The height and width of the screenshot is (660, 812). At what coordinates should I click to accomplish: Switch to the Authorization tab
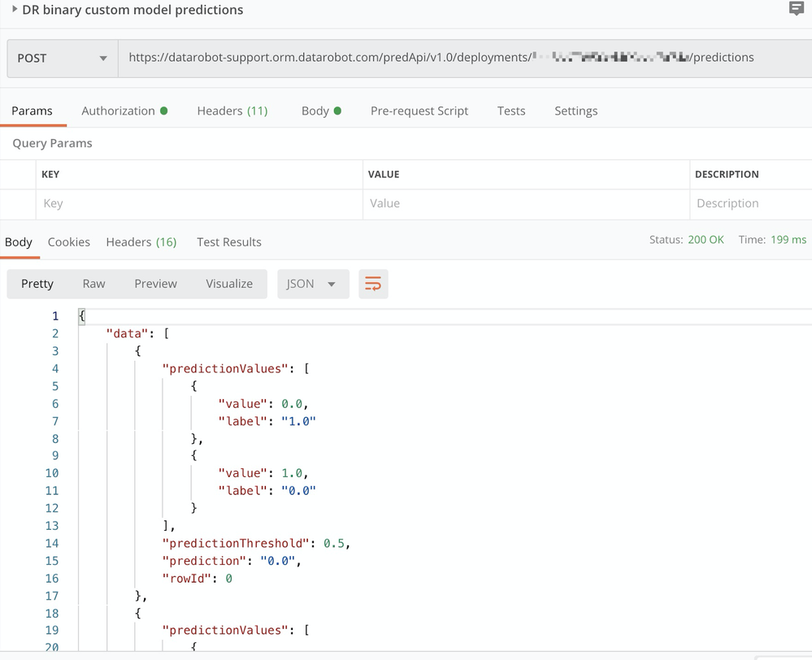[x=118, y=111]
